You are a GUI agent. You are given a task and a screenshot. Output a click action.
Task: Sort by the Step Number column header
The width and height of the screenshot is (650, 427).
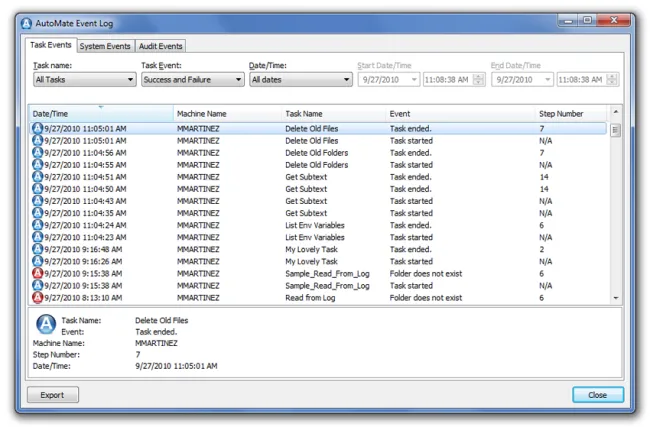tap(571, 113)
